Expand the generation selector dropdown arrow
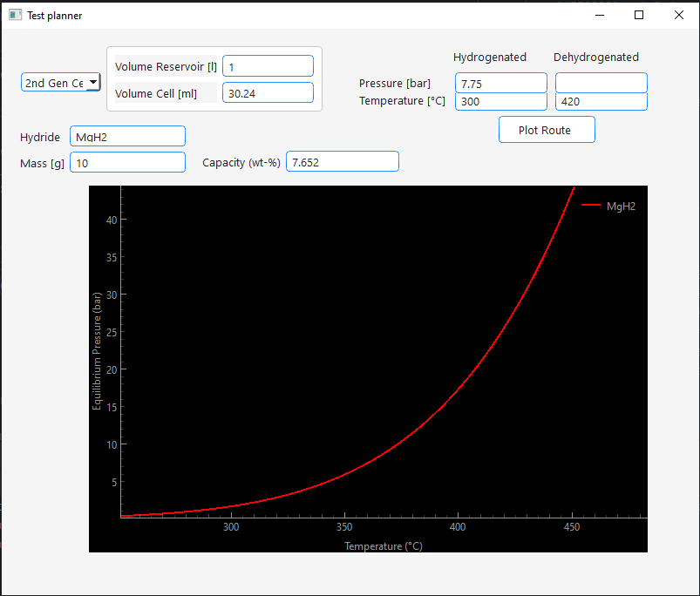Screen dimensions: 700x596 (x=92, y=82)
